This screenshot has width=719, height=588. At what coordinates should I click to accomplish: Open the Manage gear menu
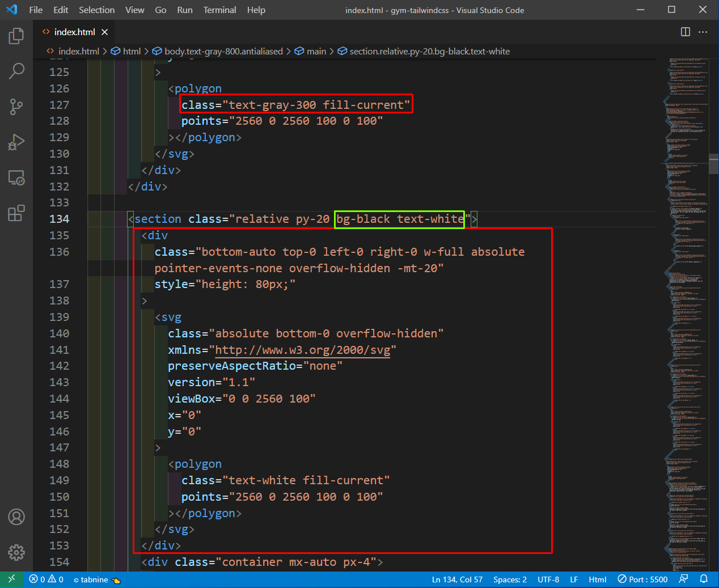[x=16, y=552]
